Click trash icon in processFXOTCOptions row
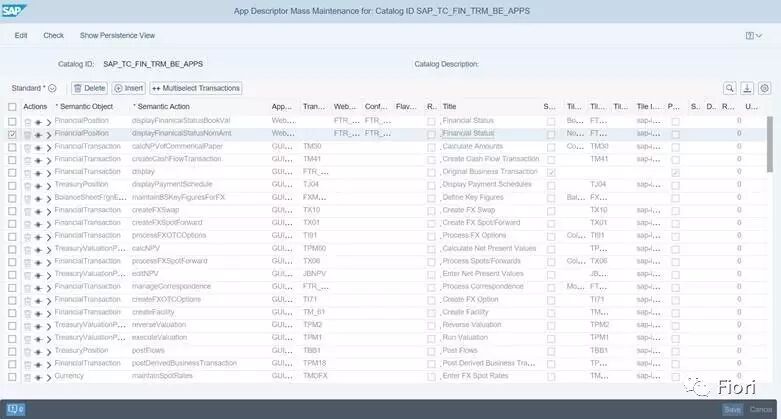Screen dimensions: 781x419 28,237
